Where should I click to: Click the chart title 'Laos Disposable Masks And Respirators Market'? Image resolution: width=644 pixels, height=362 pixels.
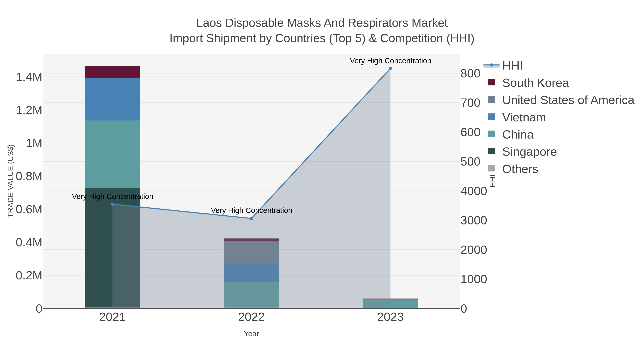pos(322,23)
